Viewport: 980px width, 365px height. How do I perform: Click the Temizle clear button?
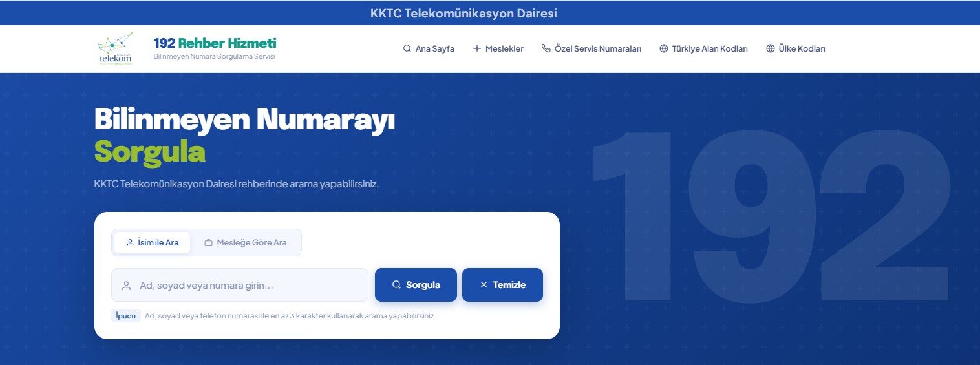pyautogui.click(x=502, y=285)
